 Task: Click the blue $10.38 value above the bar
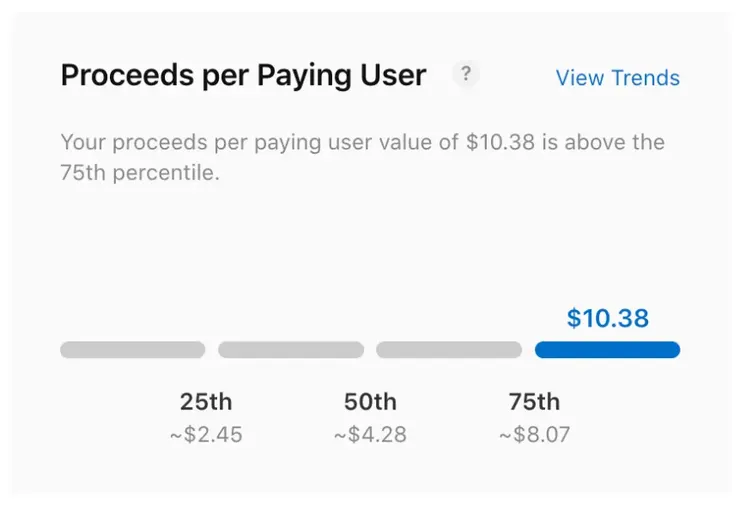(607, 318)
